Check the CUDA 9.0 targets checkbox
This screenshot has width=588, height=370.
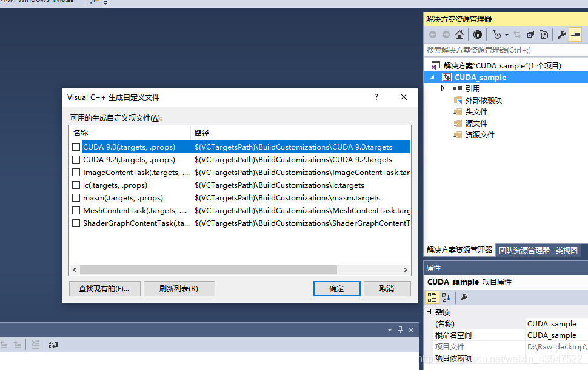point(76,147)
